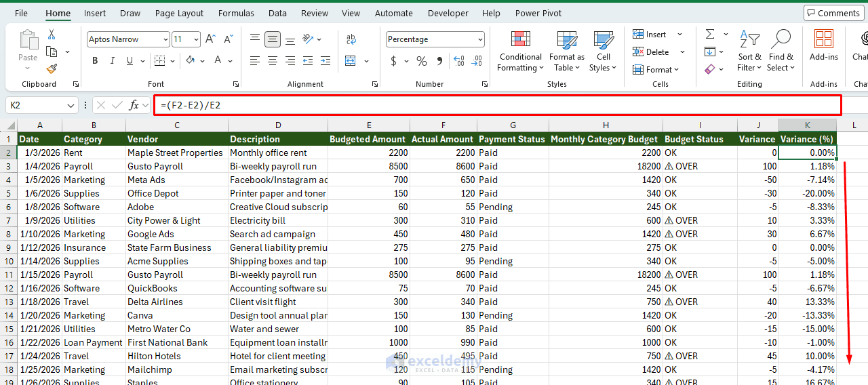Screen dimensions: 868x385
Task: Switch to the Page Layout tab
Action: point(179,13)
